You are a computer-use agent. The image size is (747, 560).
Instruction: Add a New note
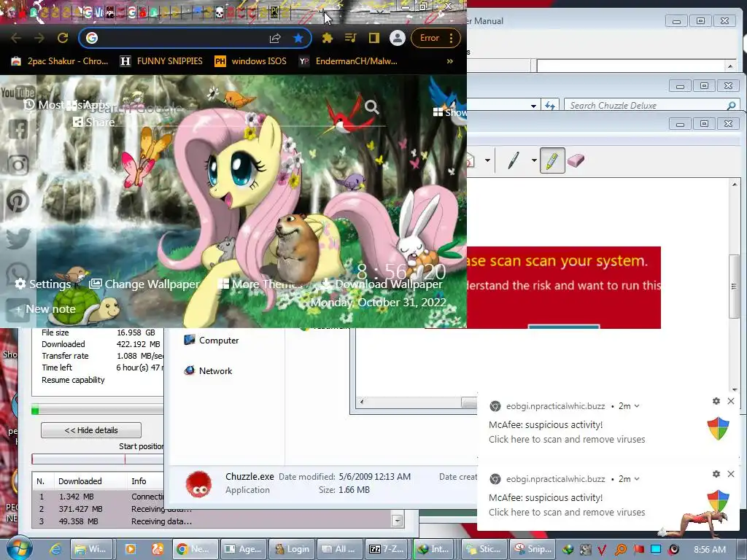44,309
